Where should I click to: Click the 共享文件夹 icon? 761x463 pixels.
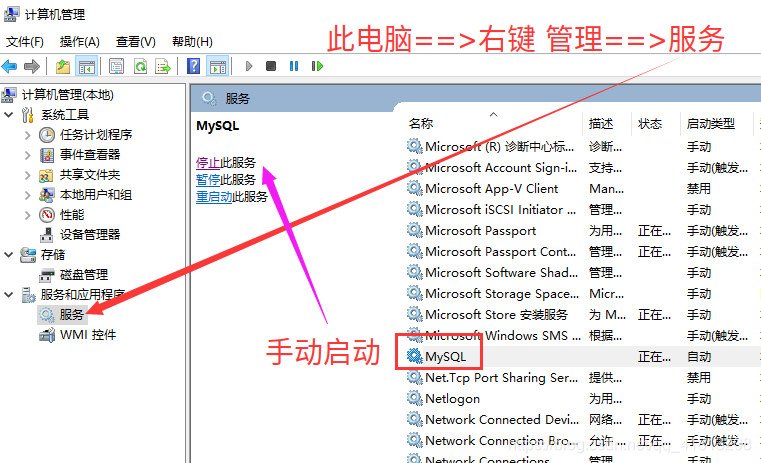(47, 175)
